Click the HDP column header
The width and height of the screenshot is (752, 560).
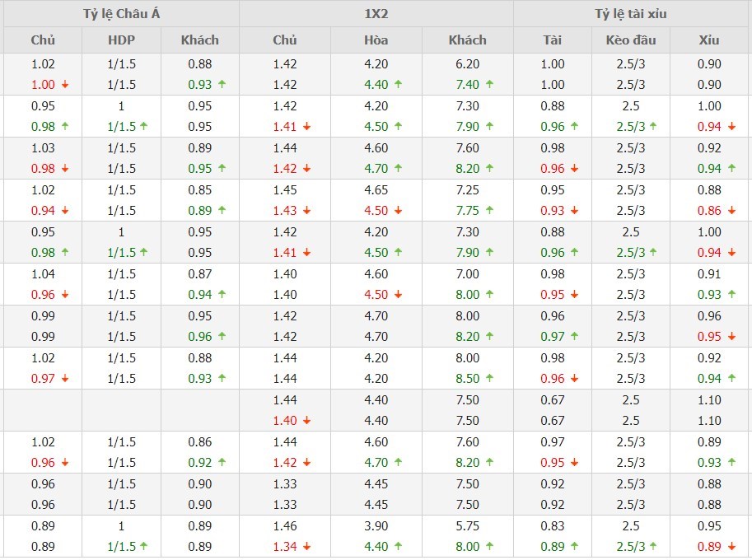[x=120, y=40]
